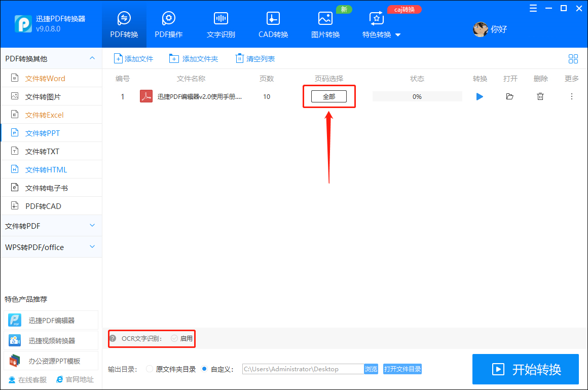Click 开始转换 to start conversion
Screen dimensions: 588x390
(x=525, y=369)
